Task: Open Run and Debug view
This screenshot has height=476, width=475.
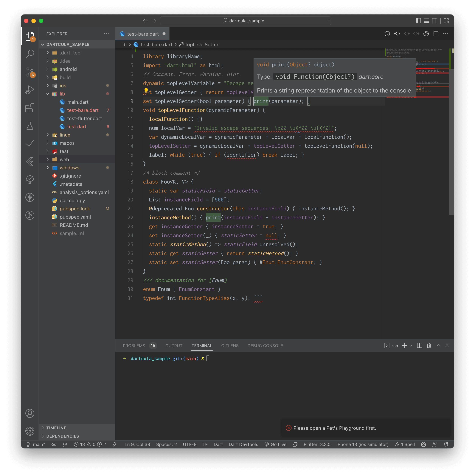Action: coord(30,90)
